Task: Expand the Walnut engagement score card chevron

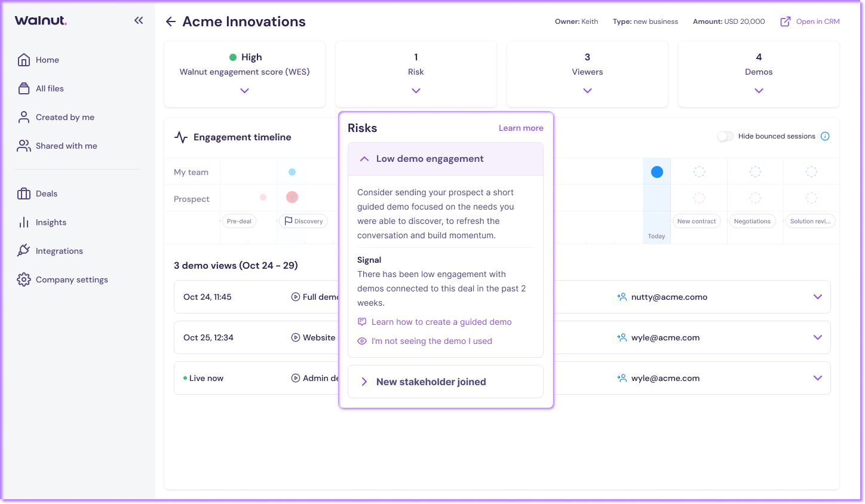Action: coord(244,91)
